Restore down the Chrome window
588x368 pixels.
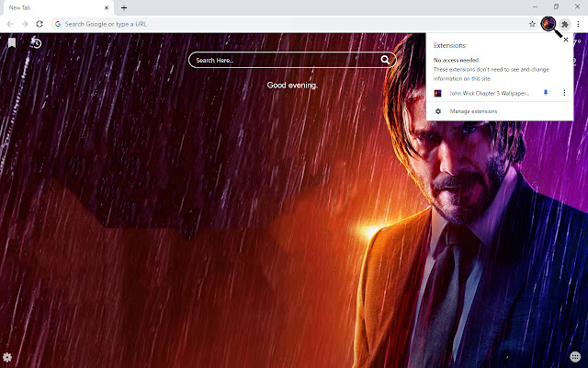click(x=556, y=6)
